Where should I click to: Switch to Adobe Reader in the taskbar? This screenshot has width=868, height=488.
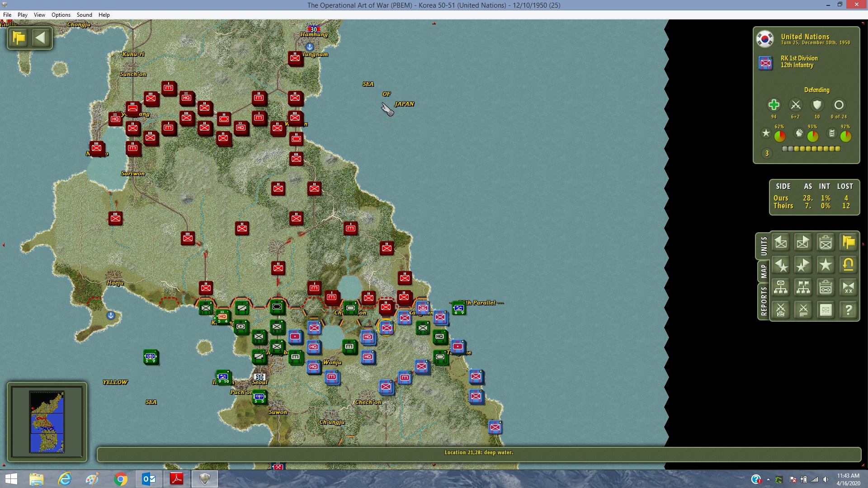(x=176, y=479)
